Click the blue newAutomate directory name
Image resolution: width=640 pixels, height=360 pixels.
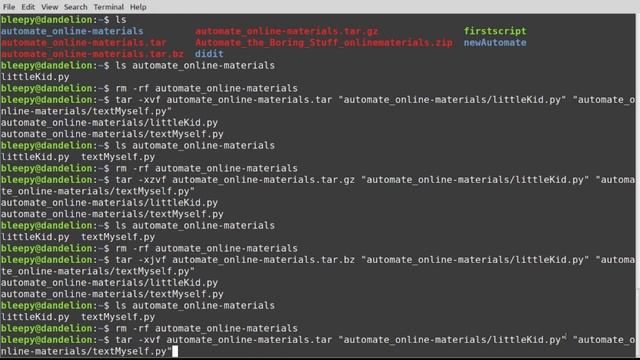click(x=495, y=42)
